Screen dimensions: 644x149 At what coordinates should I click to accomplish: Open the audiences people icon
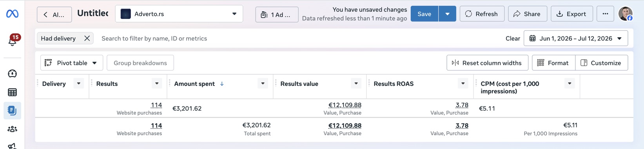click(x=12, y=129)
